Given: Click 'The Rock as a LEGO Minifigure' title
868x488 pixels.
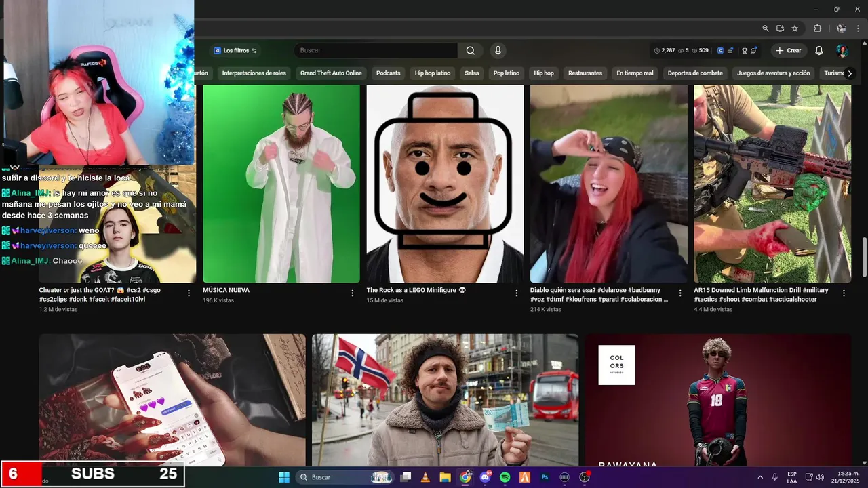Looking at the screenshot, I should click(416, 290).
